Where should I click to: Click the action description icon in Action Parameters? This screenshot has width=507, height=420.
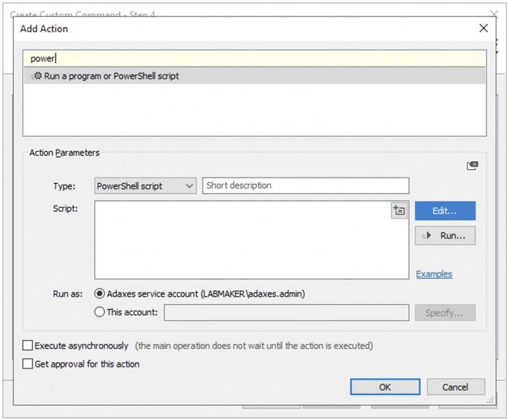click(x=472, y=166)
